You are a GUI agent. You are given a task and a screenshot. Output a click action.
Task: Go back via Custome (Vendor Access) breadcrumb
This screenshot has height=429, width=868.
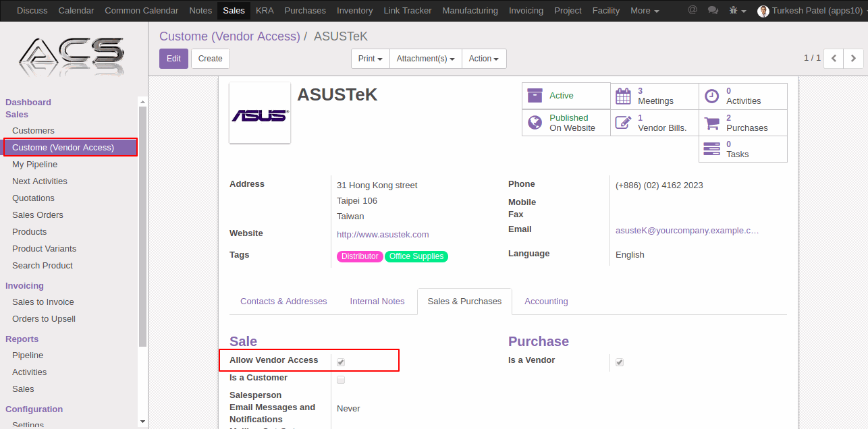(x=229, y=36)
